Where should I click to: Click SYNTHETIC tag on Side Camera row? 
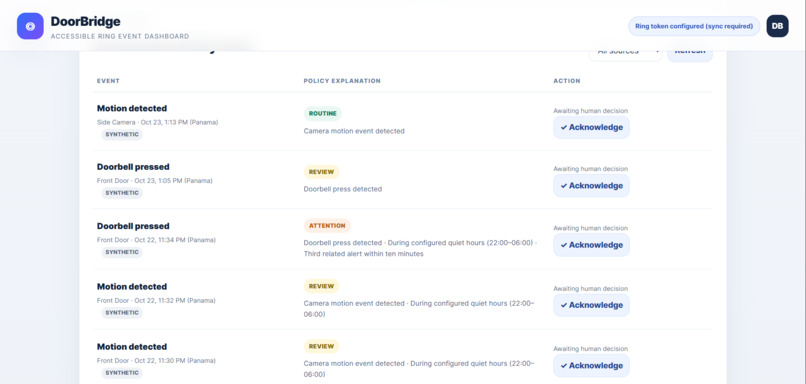click(122, 135)
